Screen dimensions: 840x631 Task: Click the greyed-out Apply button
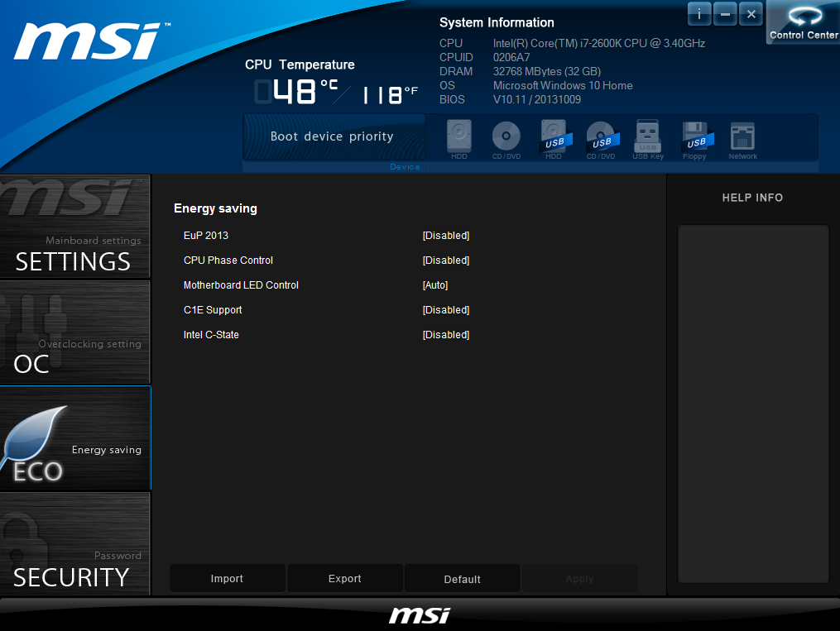(x=579, y=579)
